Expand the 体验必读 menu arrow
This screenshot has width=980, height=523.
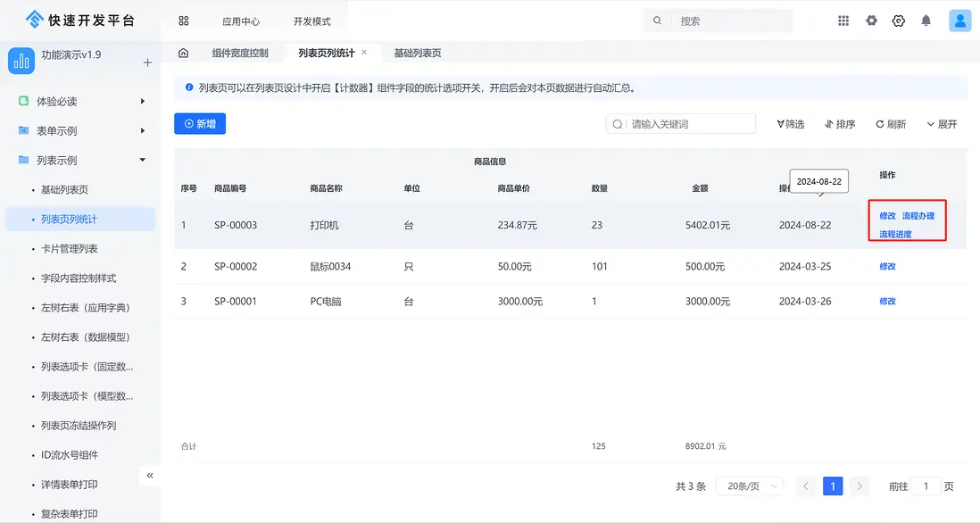tap(143, 101)
